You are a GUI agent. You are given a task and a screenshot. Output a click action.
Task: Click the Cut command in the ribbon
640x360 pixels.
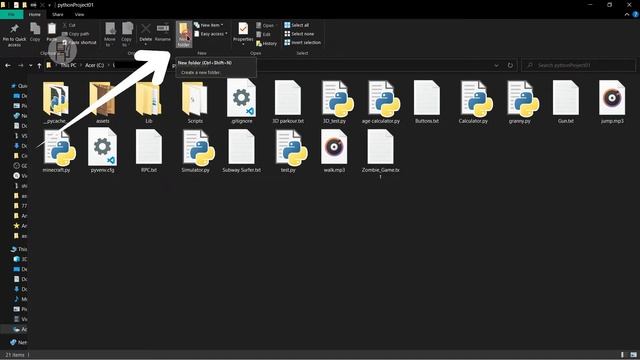[69, 25]
